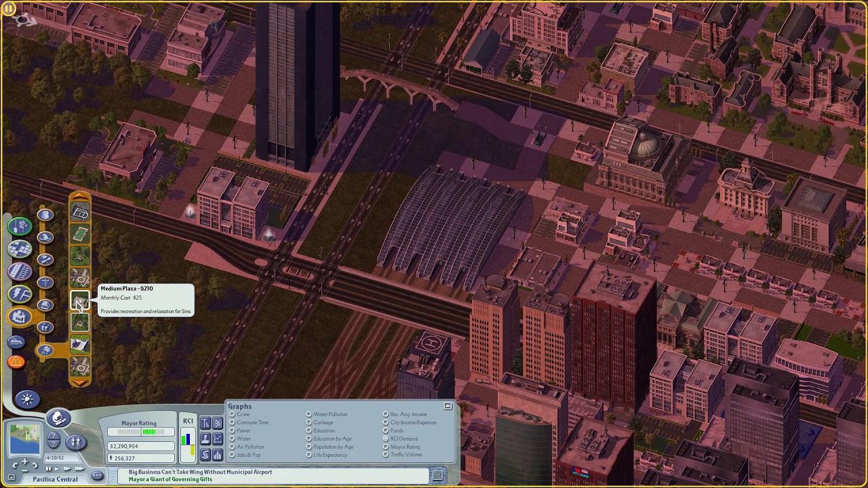Rotate the view counter-clockwise

tap(16, 465)
